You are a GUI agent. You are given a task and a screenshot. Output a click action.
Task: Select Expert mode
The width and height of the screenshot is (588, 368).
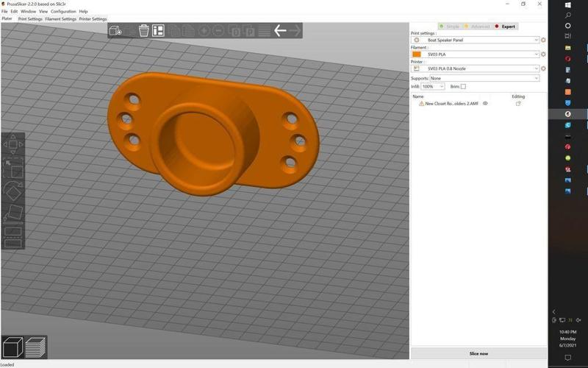[x=505, y=26]
